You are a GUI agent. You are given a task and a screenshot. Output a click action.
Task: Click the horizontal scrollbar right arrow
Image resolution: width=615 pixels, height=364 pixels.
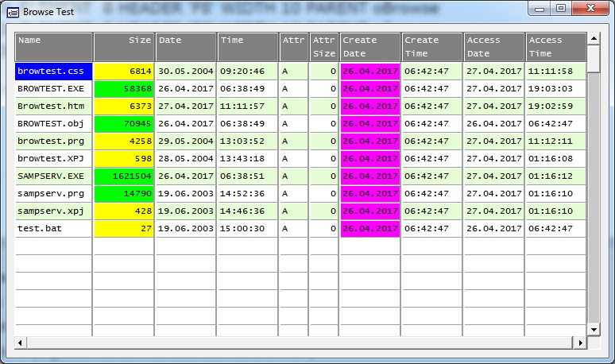[580, 342]
